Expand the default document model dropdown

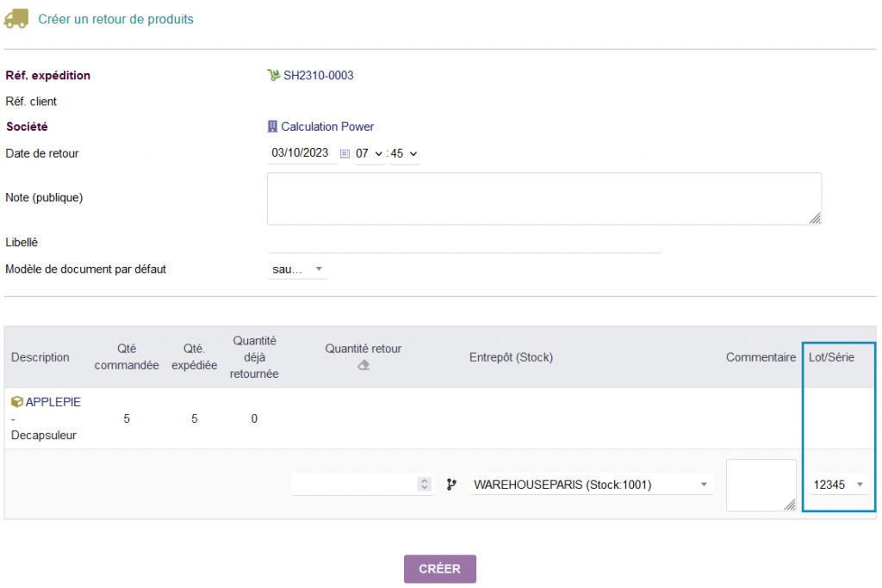(x=298, y=269)
